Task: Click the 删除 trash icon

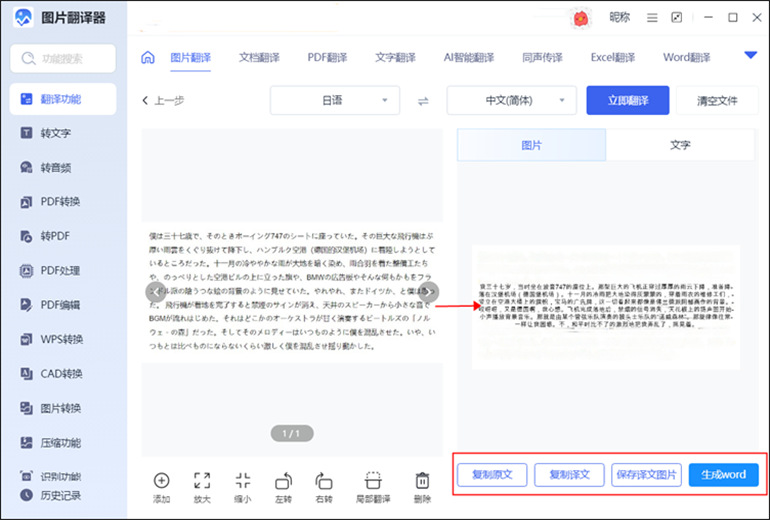Action: (x=422, y=481)
